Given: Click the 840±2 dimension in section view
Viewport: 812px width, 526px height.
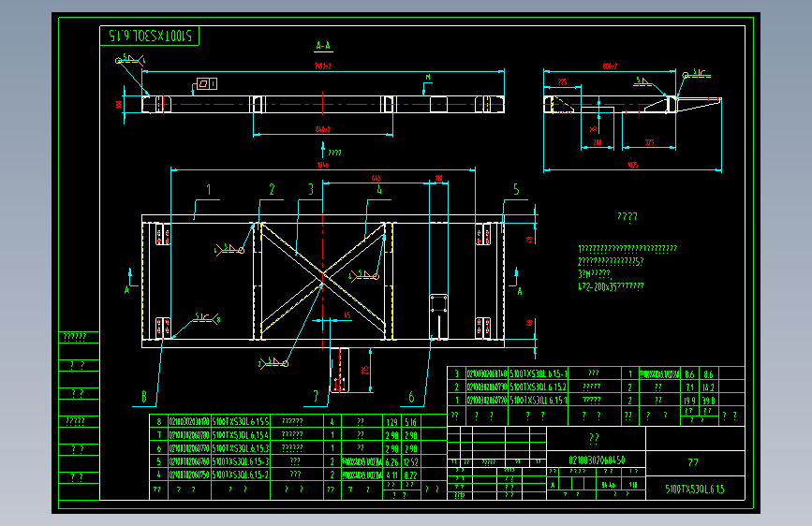Looking at the screenshot, I should tap(322, 129).
